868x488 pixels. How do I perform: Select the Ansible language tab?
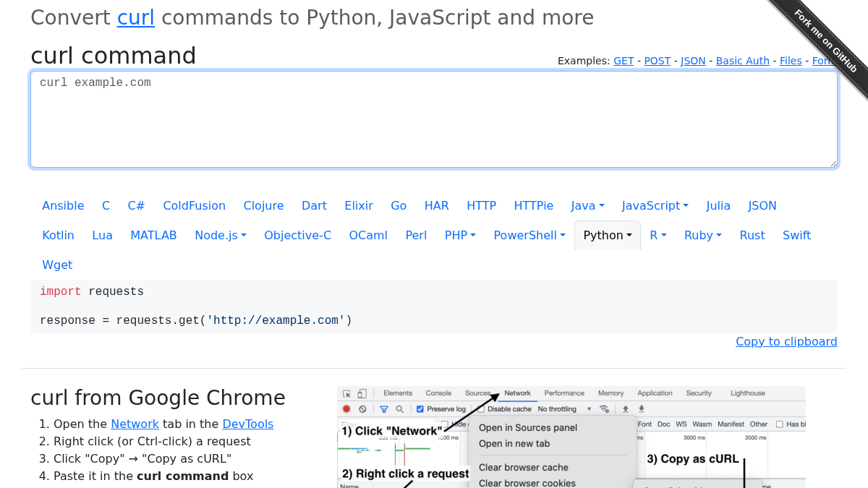pyautogui.click(x=63, y=205)
